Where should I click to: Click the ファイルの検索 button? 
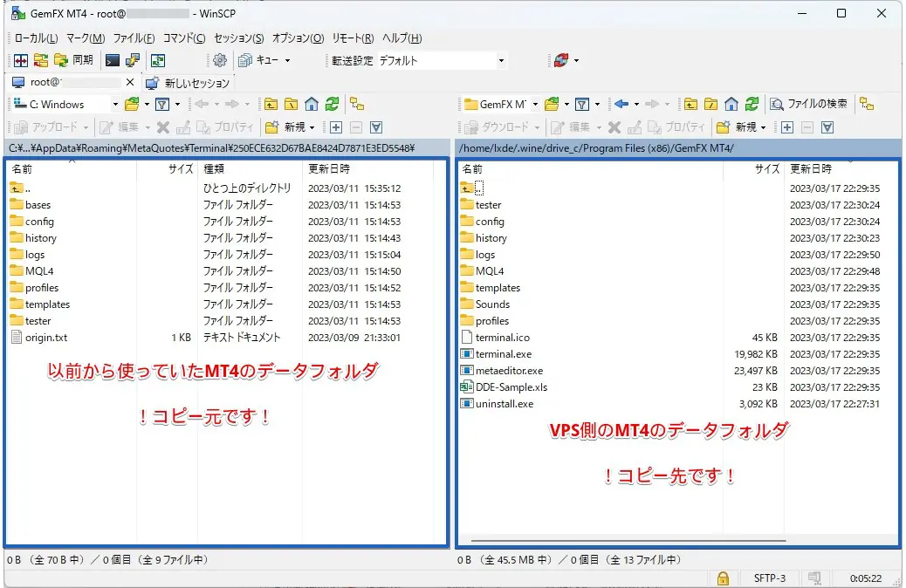point(808,104)
